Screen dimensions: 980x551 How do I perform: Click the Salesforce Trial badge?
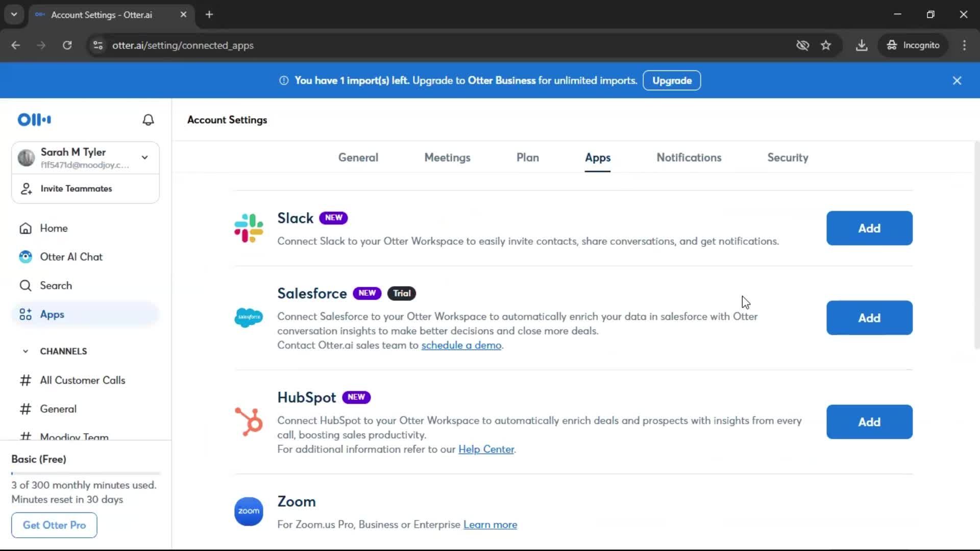(401, 293)
